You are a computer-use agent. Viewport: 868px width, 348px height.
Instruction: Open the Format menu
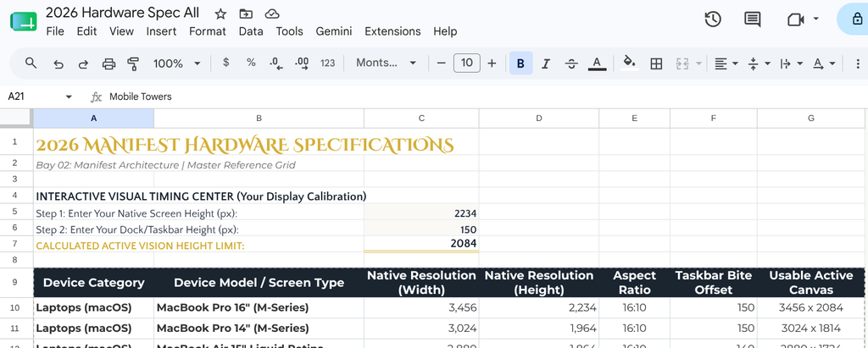click(x=208, y=31)
